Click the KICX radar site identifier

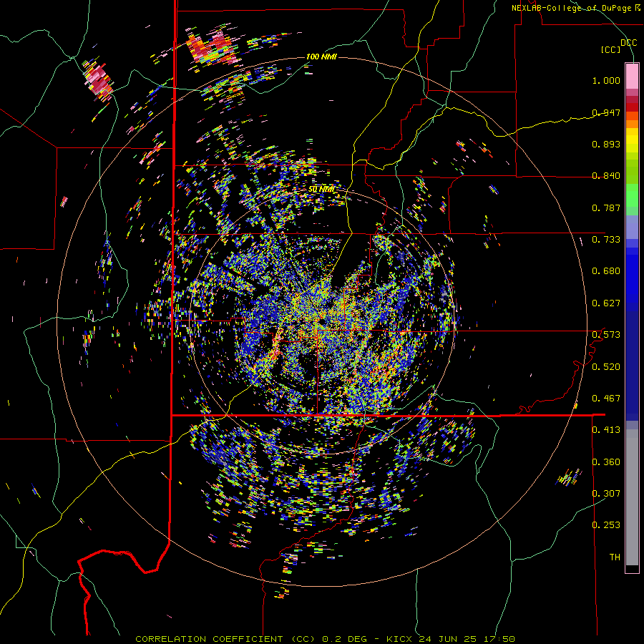coord(400,639)
